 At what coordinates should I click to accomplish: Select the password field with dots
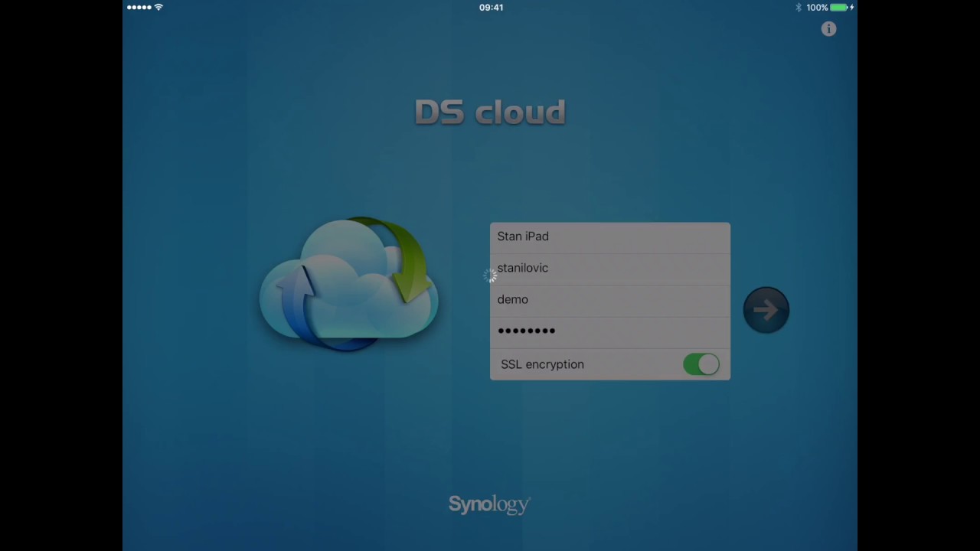pyautogui.click(x=610, y=331)
